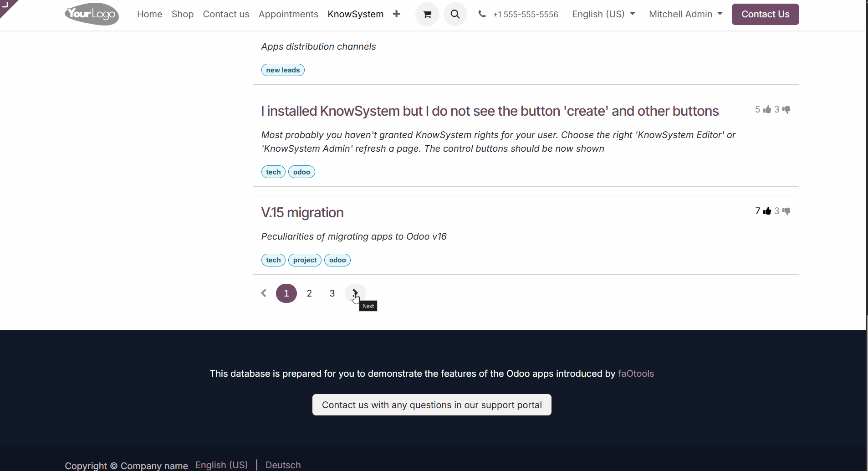868x471 pixels.
Task: Click 'project' tag under V.15 migration
Action: coord(305,260)
